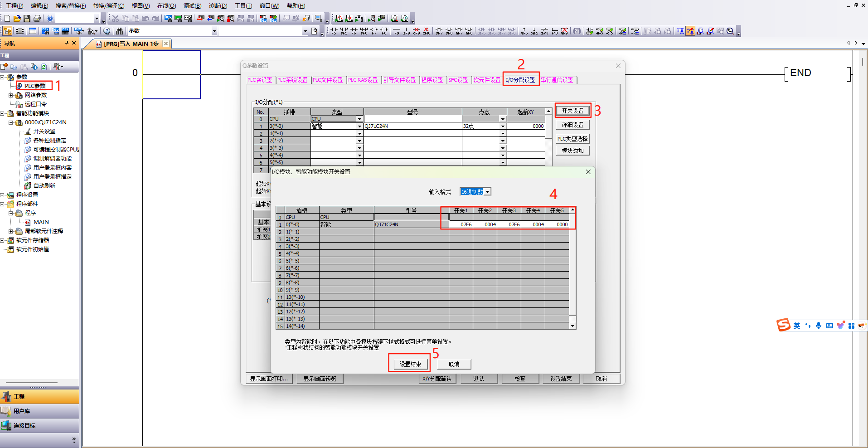Click the 详细设置 button

tap(572, 125)
